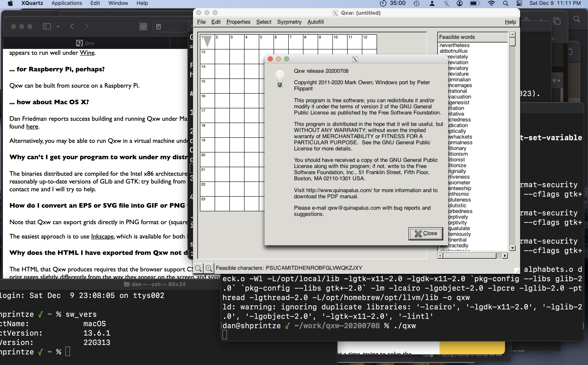Screen dimensions: 588x365
Task: Expand the Safari sidebar dropdown chevron
Action: [58, 26]
